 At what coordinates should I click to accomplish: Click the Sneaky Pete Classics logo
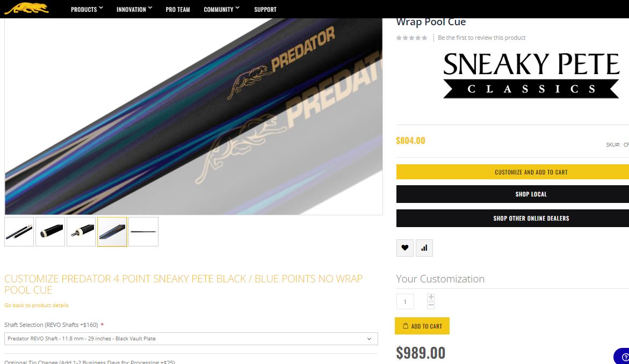pos(531,75)
